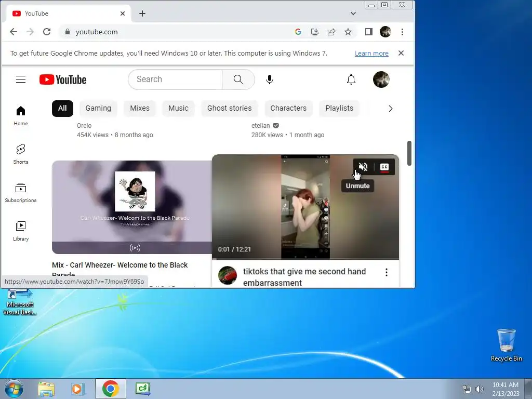Dismiss the Chrome update notice
532x399 pixels.
[x=401, y=54]
